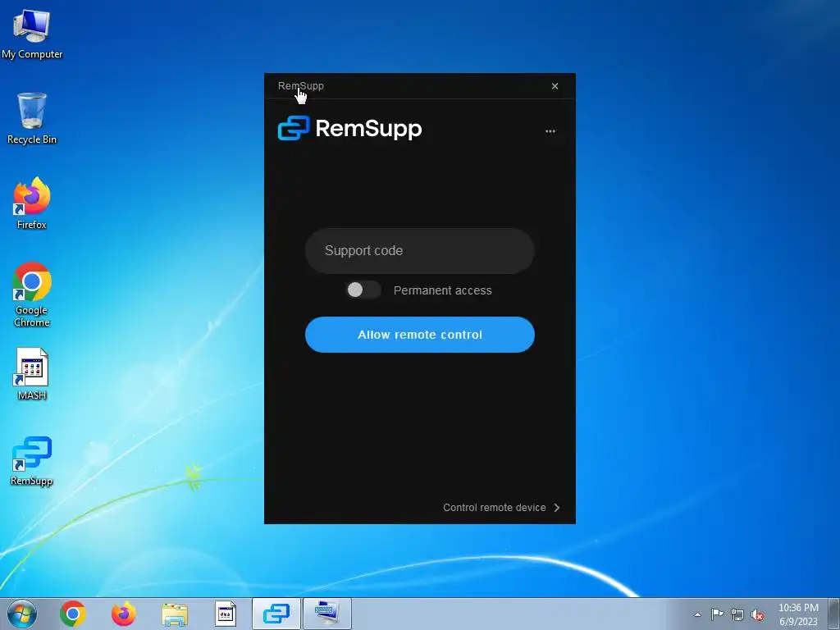Open Windows Explorer from the taskbar
Image resolution: width=840 pixels, height=630 pixels.
click(175, 614)
